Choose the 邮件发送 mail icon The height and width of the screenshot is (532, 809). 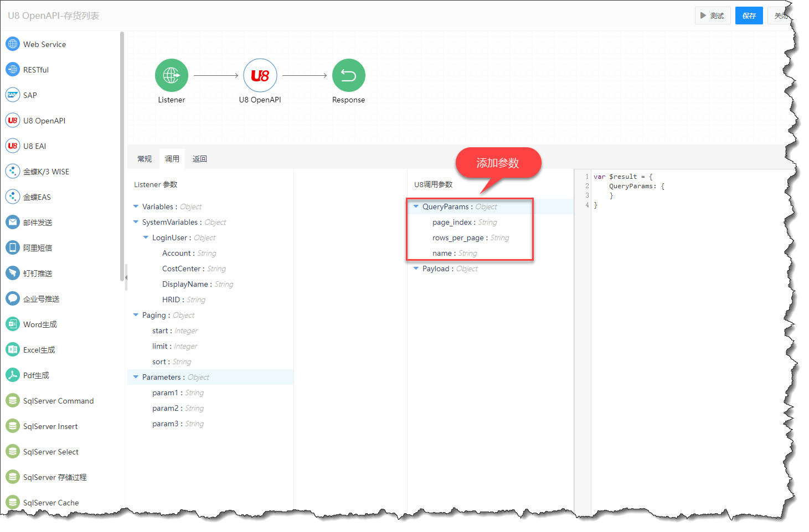coord(13,222)
